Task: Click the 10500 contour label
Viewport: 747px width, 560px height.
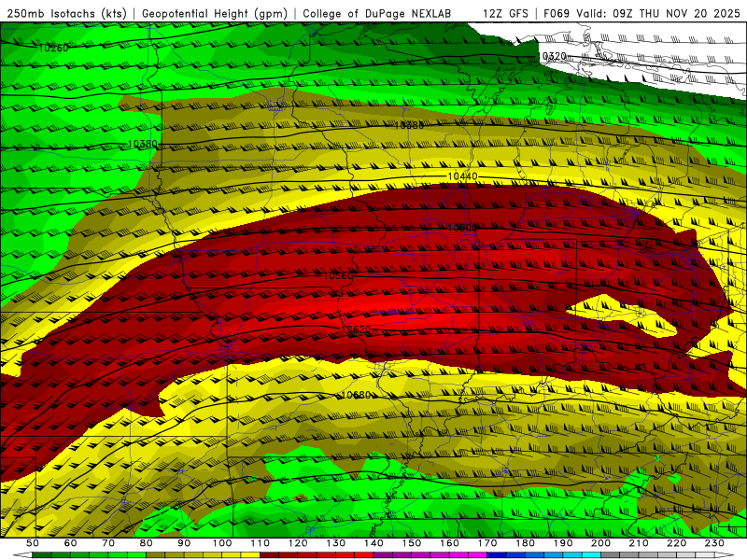Action: 462,228
